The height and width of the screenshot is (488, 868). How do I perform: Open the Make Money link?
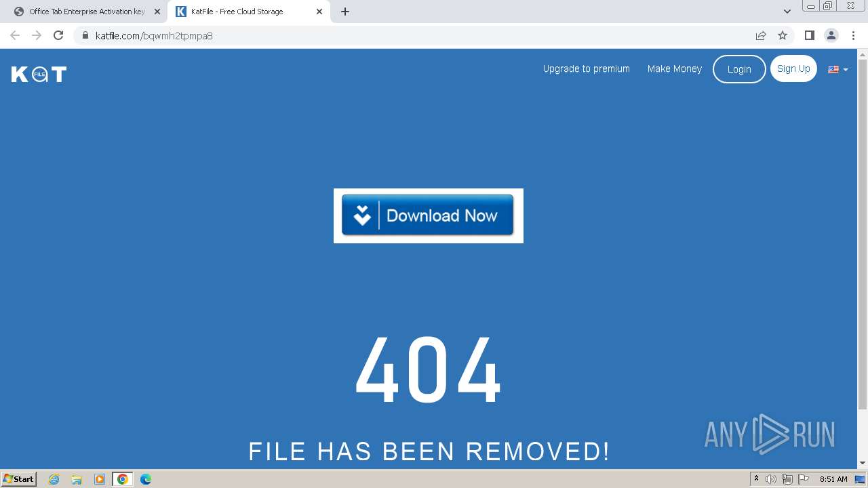point(675,68)
